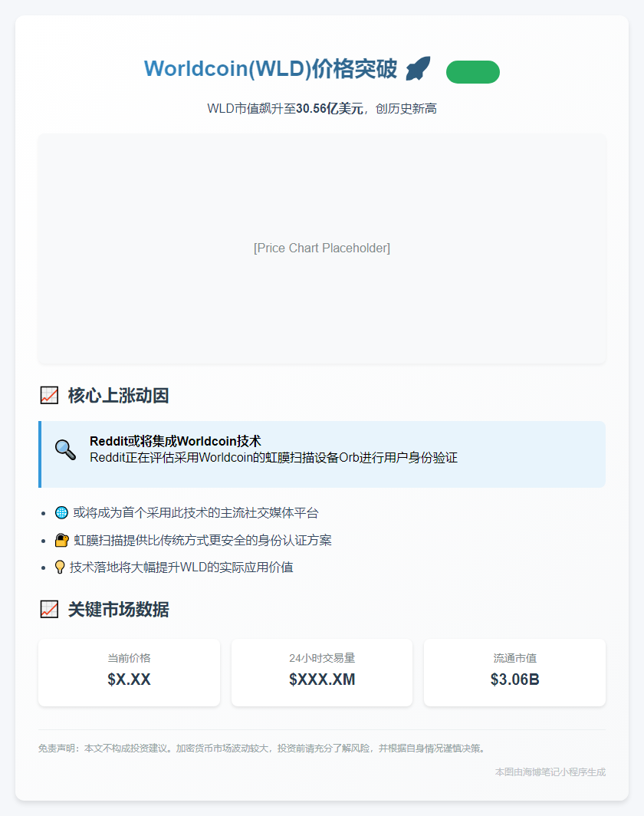Viewport: 644px width, 816px height.
Task: Click the 免责声明 disclaimer text
Action: click(x=261, y=748)
